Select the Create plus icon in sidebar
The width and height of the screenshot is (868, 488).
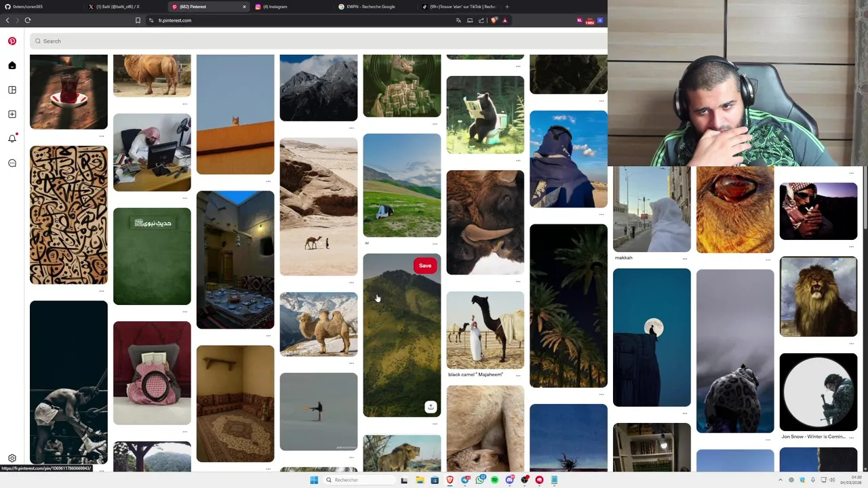(x=12, y=115)
